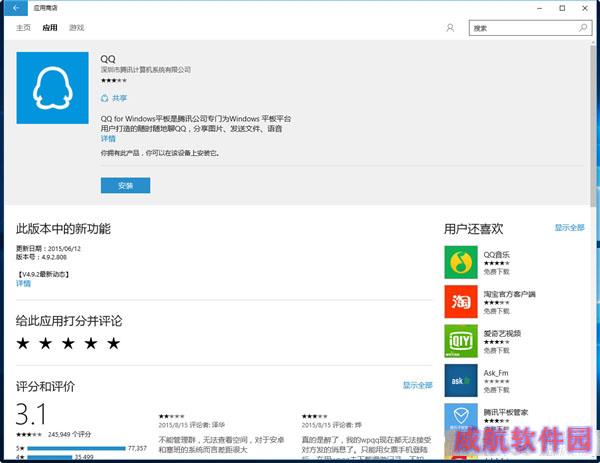
Task: Rate the app four stars
Action: click(x=91, y=343)
